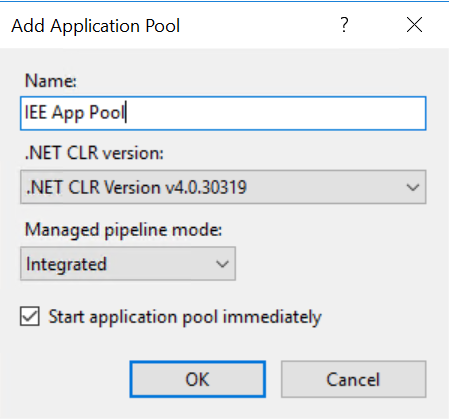
Task: Click the word 'IEE' in Name field
Action: click(x=36, y=113)
